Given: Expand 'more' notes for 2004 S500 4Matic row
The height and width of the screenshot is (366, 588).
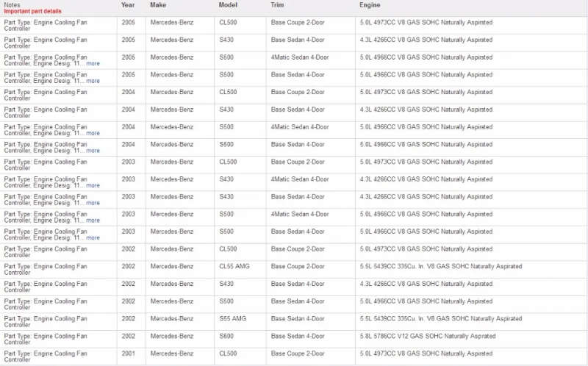Looking at the screenshot, I should tap(93, 133).
